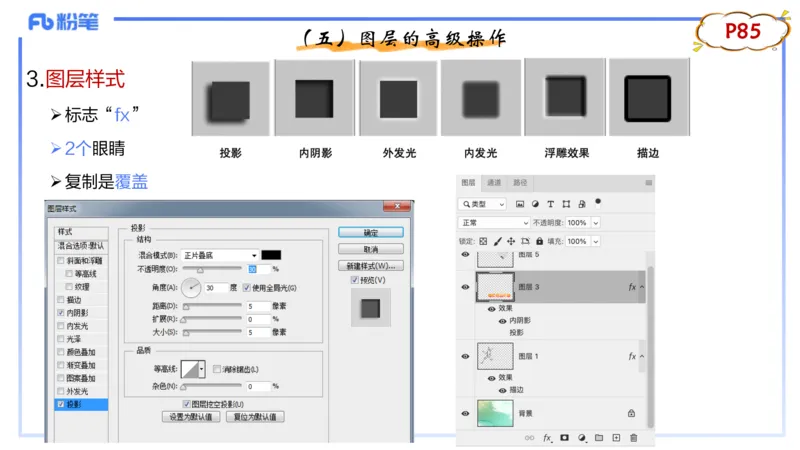Click the 取消 button
The width and height of the screenshot is (800, 450).
(371, 249)
